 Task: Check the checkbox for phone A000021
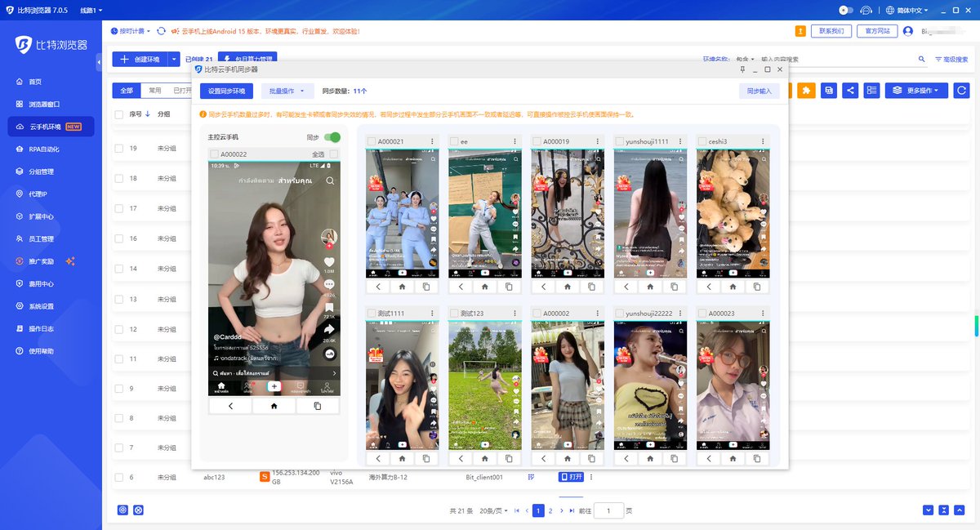point(372,142)
